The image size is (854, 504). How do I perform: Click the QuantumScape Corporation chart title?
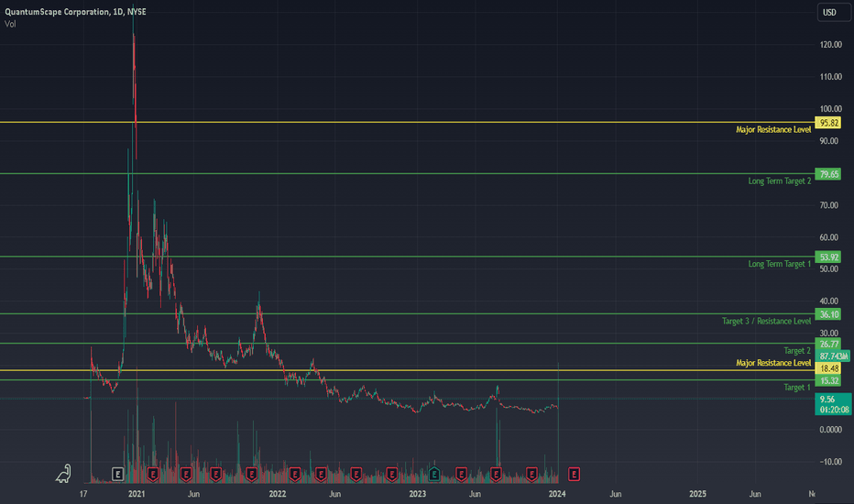point(75,11)
